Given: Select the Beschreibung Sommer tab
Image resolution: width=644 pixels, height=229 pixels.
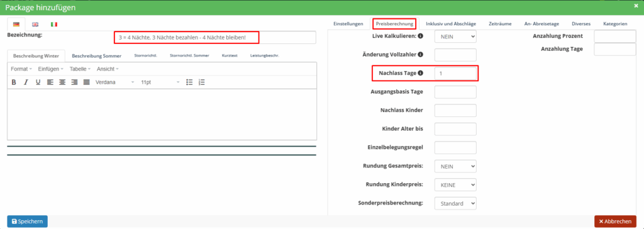Looking at the screenshot, I should click(x=96, y=55).
